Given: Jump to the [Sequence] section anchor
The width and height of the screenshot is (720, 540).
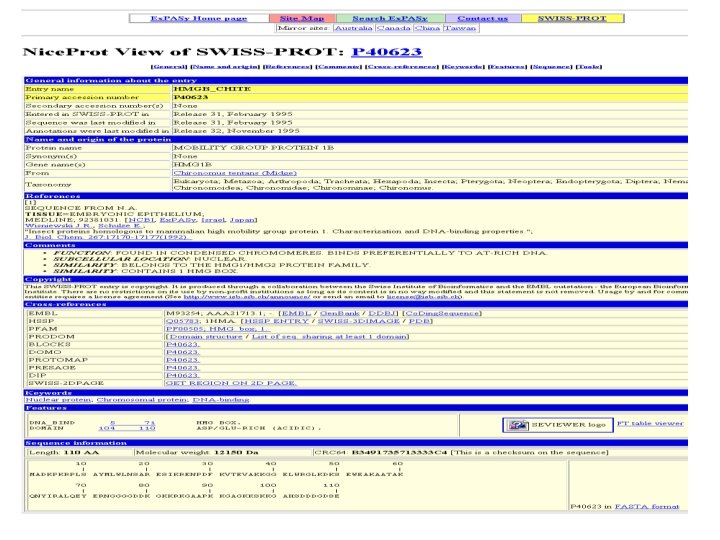Looking at the screenshot, I should coord(551,67).
